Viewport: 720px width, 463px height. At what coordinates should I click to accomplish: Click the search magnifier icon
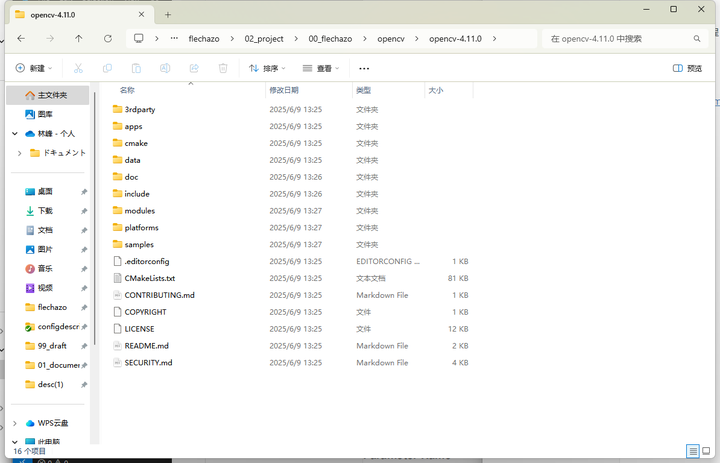(697, 39)
